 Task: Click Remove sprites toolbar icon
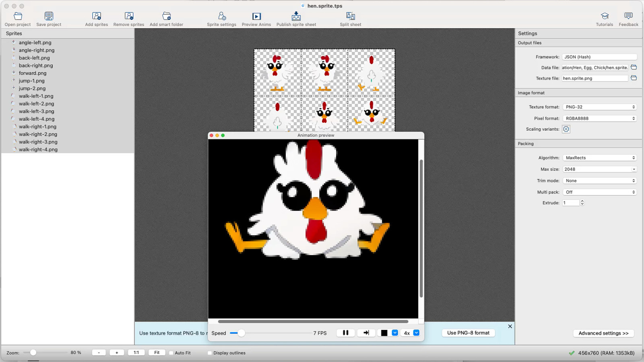[129, 19]
